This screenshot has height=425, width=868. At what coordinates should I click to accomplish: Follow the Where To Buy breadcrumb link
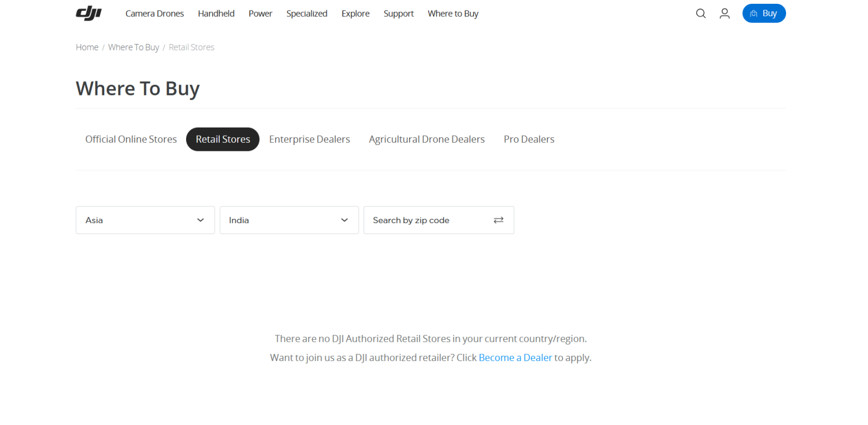pyautogui.click(x=133, y=47)
